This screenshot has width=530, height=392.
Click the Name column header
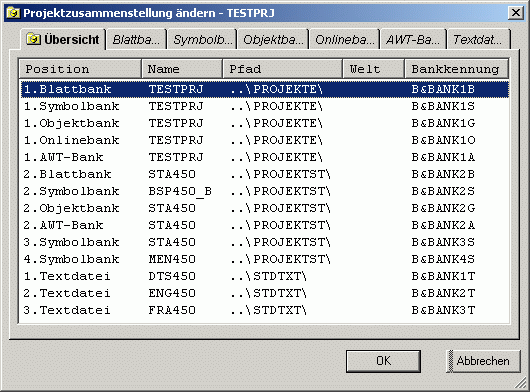[x=182, y=69]
